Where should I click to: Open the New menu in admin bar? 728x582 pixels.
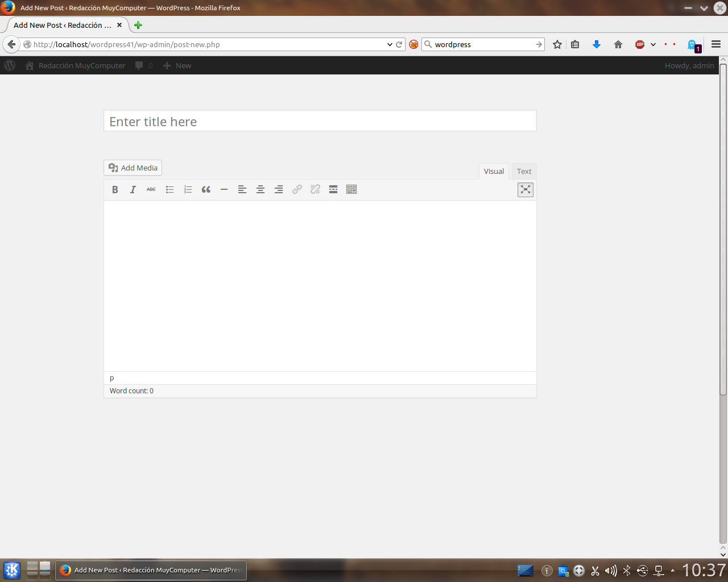pos(177,65)
